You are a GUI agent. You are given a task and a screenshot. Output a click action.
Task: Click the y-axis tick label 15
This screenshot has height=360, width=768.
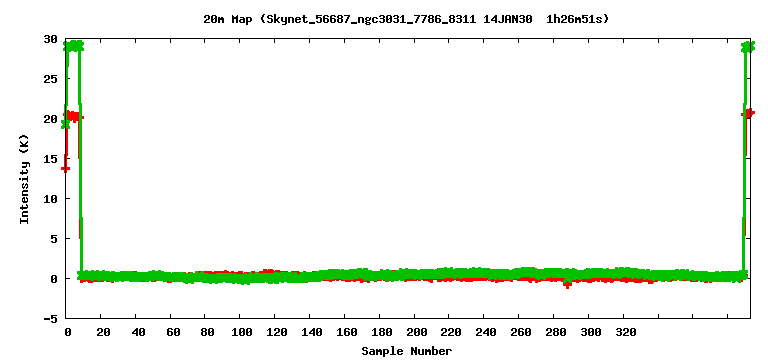coord(51,158)
